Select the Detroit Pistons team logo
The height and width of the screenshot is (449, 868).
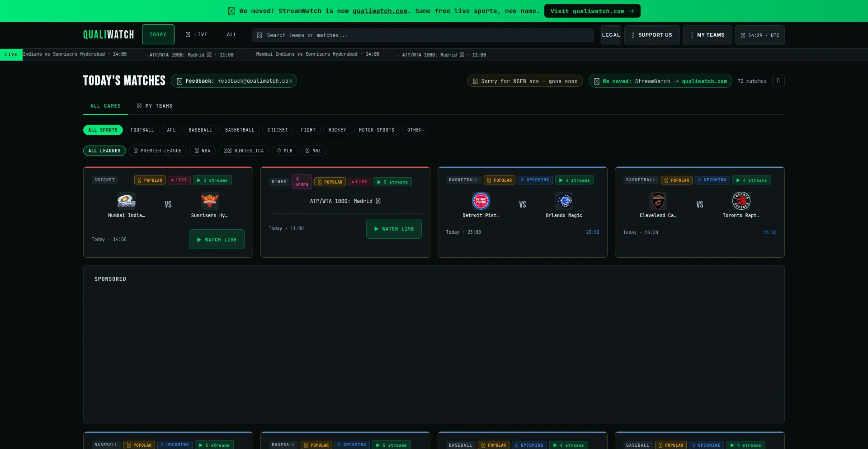coord(481,200)
